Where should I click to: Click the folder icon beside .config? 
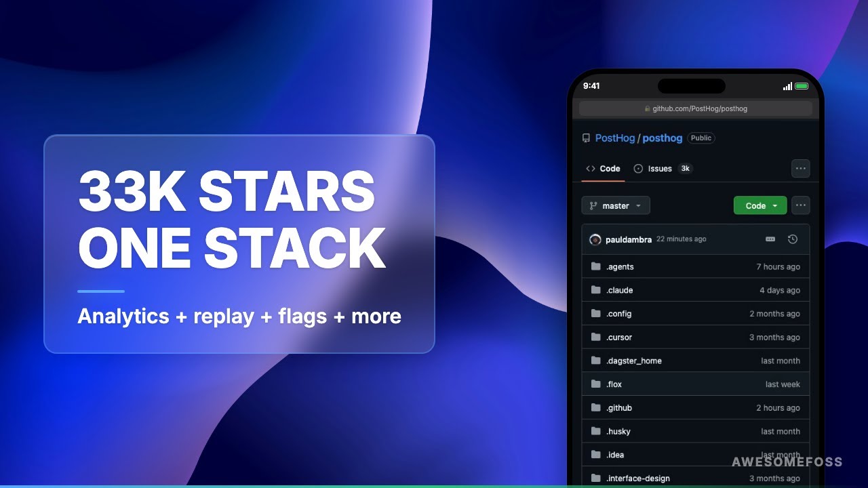[595, 313]
